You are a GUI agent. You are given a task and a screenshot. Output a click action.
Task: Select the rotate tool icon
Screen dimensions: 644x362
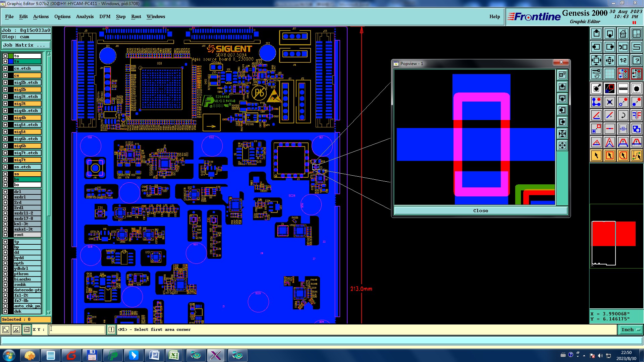623,116
